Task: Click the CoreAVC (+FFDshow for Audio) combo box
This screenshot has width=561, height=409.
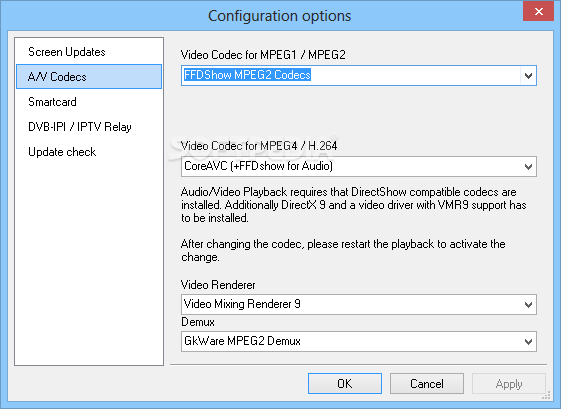Action: 358,166
